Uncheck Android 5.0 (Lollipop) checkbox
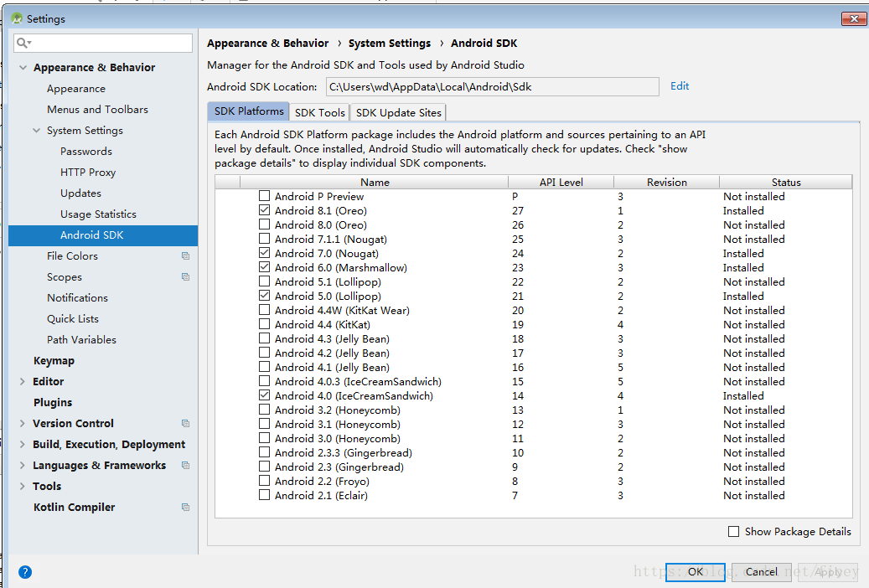The height and width of the screenshot is (588, 869). click(264, 296)
